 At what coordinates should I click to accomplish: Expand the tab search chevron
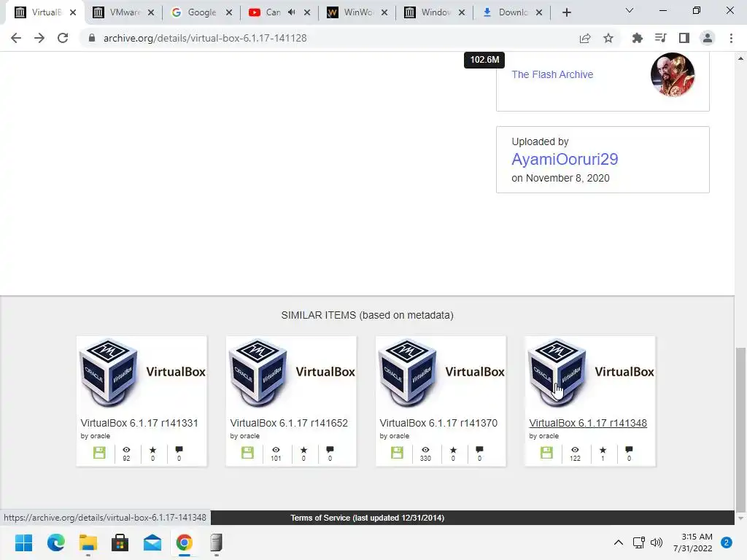(x=630, y=10)
